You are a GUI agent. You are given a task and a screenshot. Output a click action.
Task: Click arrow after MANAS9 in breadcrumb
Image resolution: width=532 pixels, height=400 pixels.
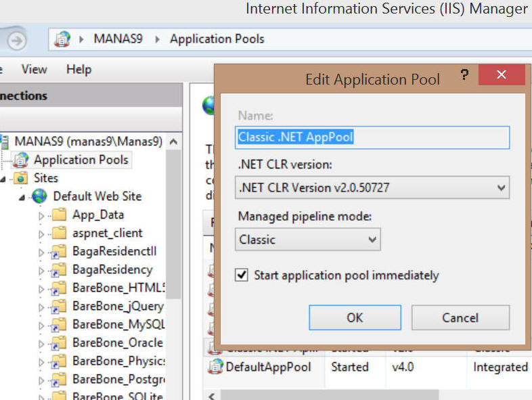pyautogui.click(x=158, y=39)
